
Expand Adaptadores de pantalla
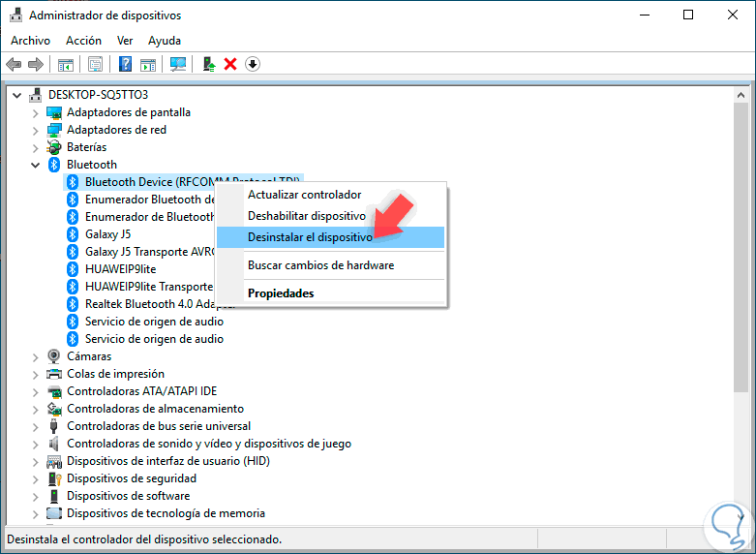[35, 113]
